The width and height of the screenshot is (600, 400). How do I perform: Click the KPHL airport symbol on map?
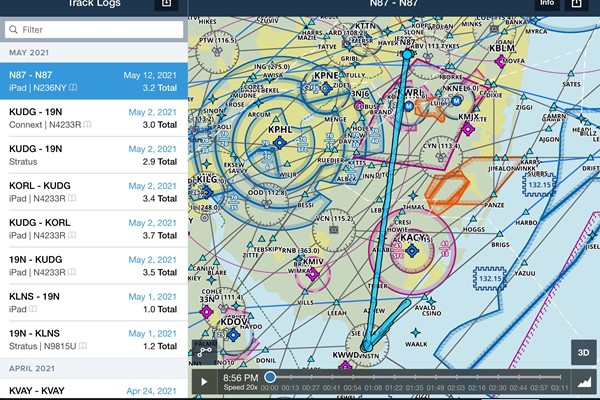pos(279,143)
